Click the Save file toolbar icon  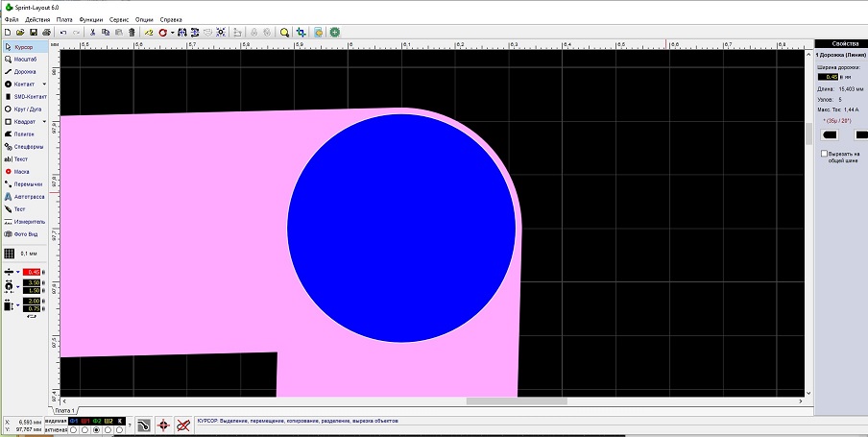click(33, 32)
